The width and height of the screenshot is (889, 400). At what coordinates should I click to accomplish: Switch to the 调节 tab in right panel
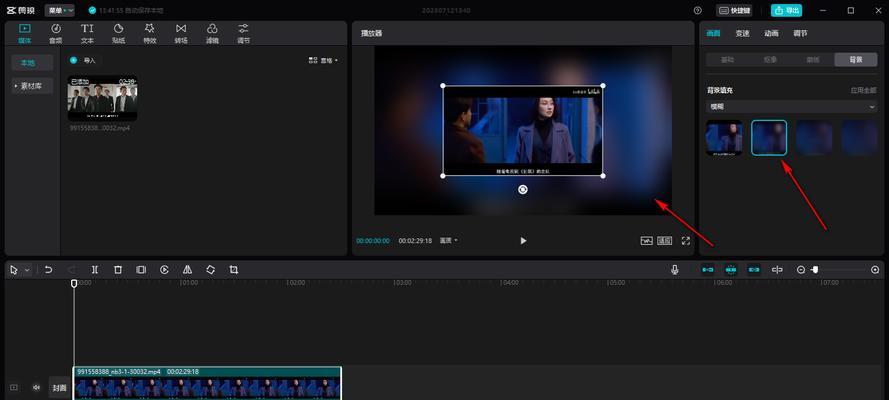coord(800,33)
